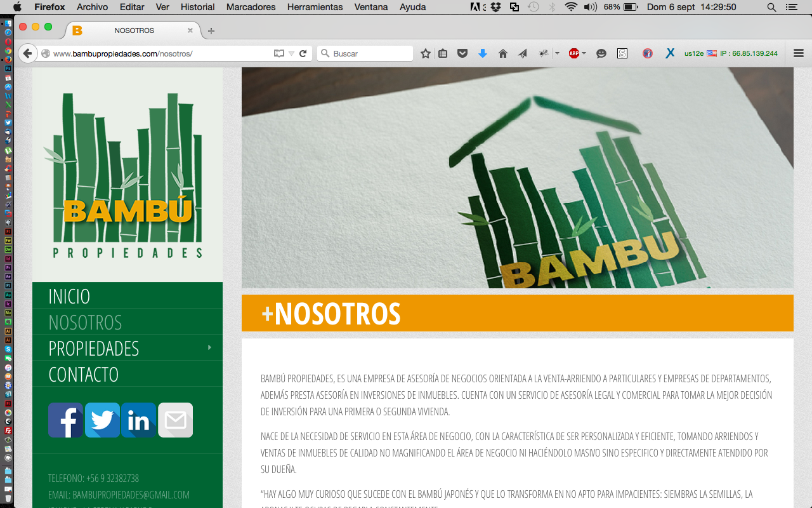Click the email envelope social icon

point(175,420)
